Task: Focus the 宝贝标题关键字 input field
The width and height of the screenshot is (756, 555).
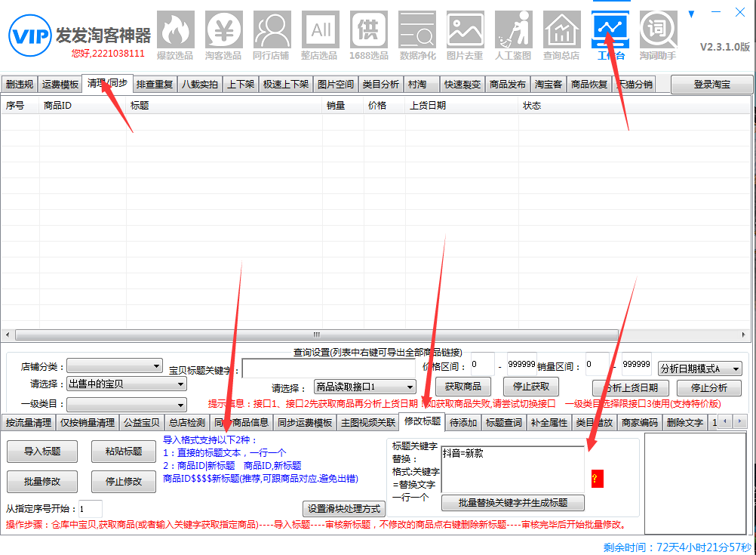Action: (x=328, y=368)
